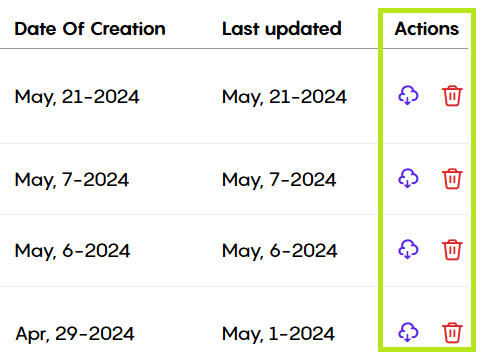Screen dimensions: 491x361
Task: Delete the entry created May, 7-2024
Action: click(452, 179)
